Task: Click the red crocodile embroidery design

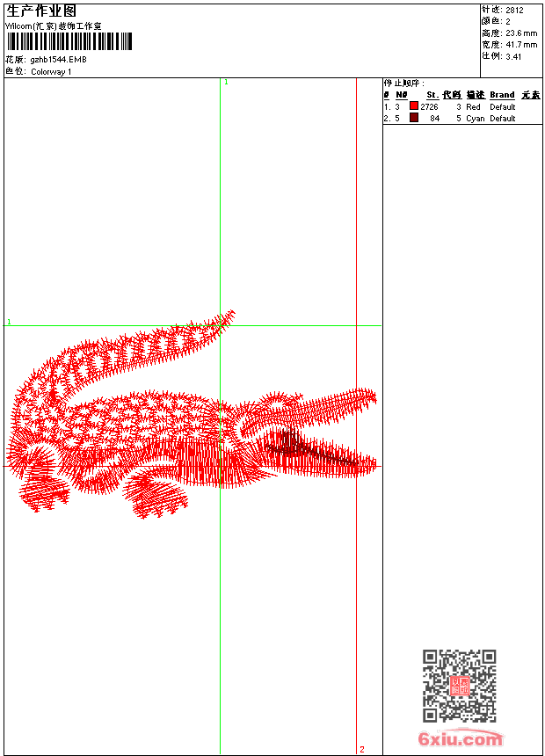Action: coord(192,415)
